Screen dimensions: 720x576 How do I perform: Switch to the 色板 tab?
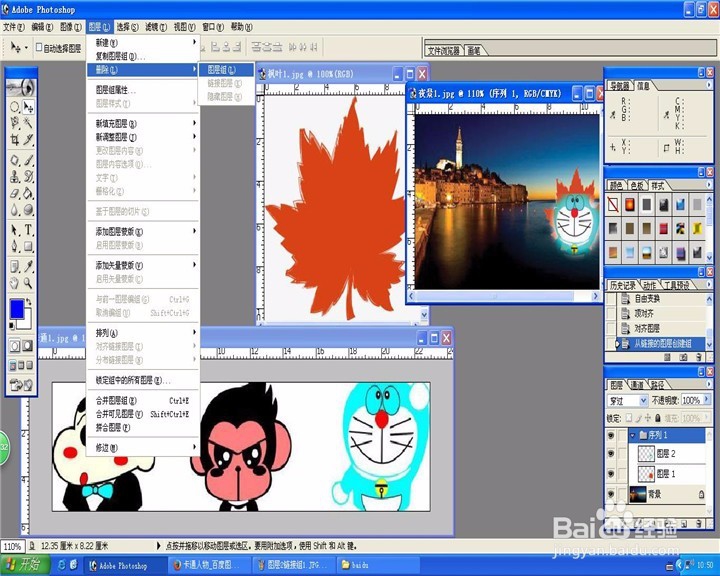coord(636,186)
